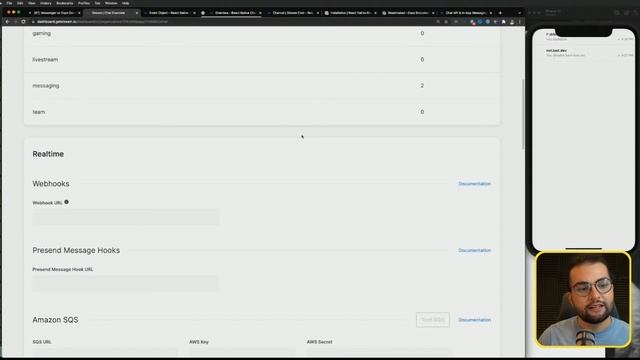Select the 'livestream' channel type row

coord(262,60)
